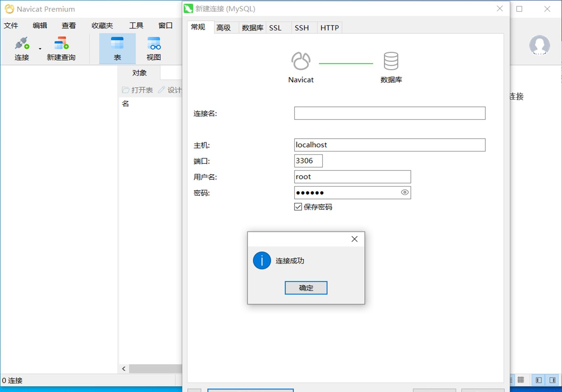Click 确定 in the success dialog
Image resolution: width=562 pixels, height=392 pixels.
(x=306, y=288)
